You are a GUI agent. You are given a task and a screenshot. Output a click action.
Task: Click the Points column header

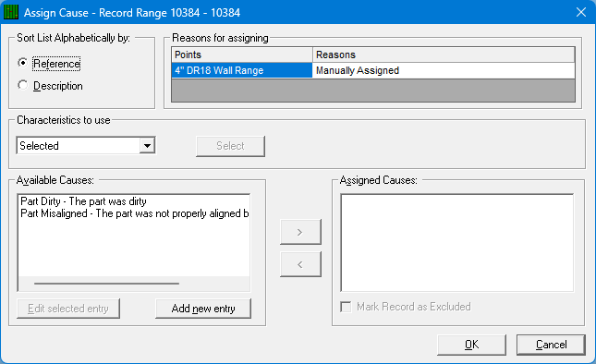(242, 55)
